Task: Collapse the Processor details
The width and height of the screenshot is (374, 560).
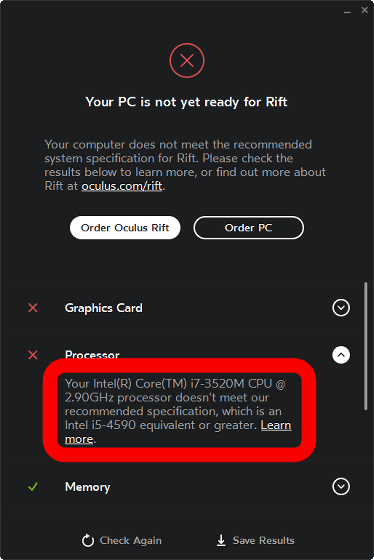Action: tap(341, 355)
